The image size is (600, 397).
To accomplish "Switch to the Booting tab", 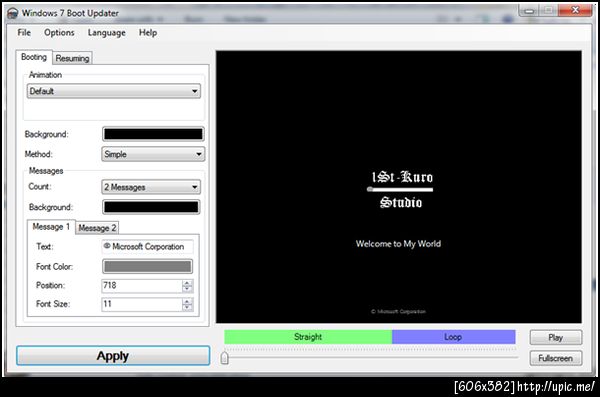I will (x=34, y=57).
